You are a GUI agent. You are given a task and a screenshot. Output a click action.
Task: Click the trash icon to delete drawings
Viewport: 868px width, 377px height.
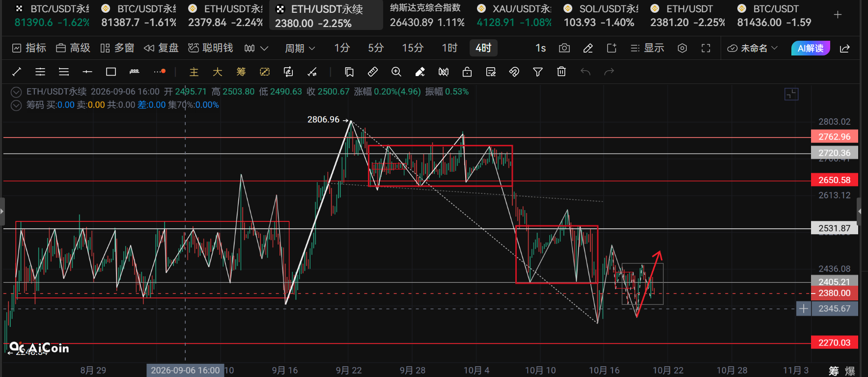(x=561, y=72)
